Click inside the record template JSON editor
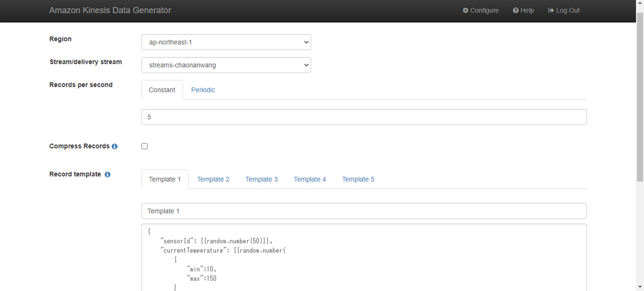This screenshot has height=291, width=644. tap(364, 258)
